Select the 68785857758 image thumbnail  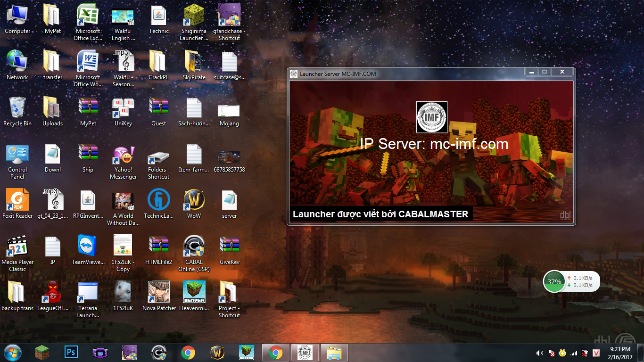coord(229,157)
